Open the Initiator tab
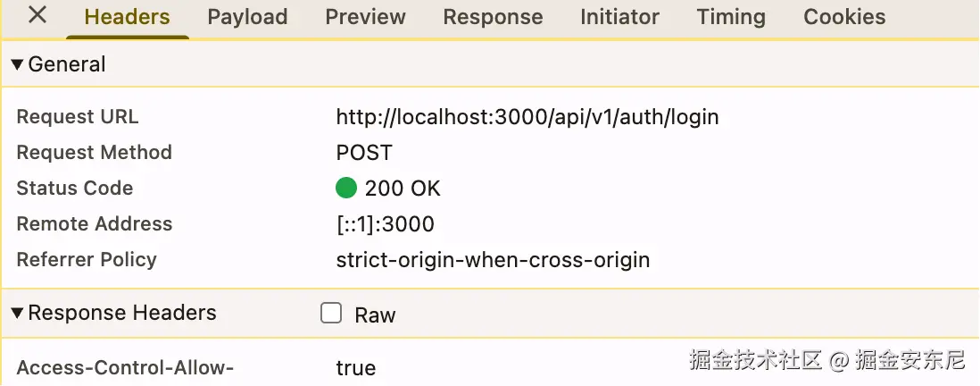The width and height of the screenshot is (980, 386). point(619,17)
